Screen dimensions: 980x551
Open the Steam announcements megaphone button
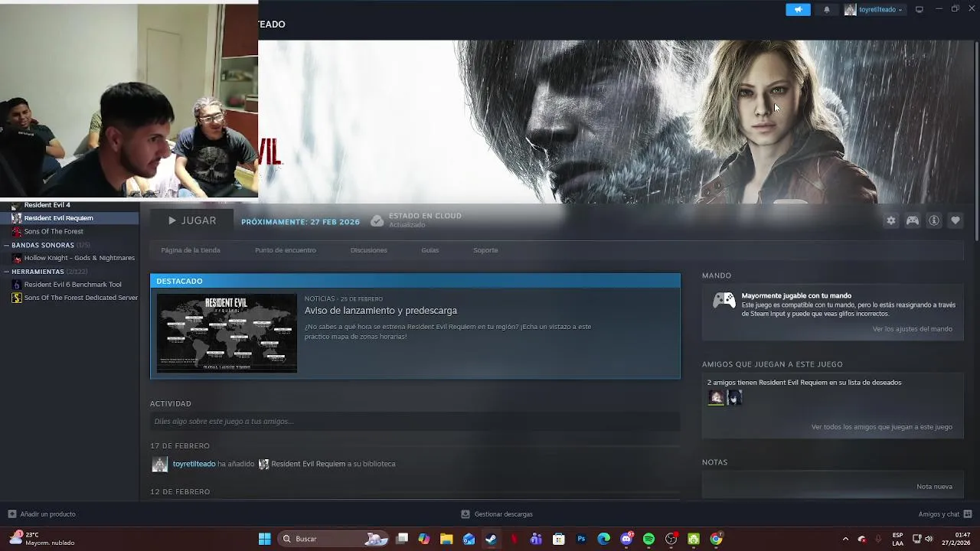click(x=798, y=9)
